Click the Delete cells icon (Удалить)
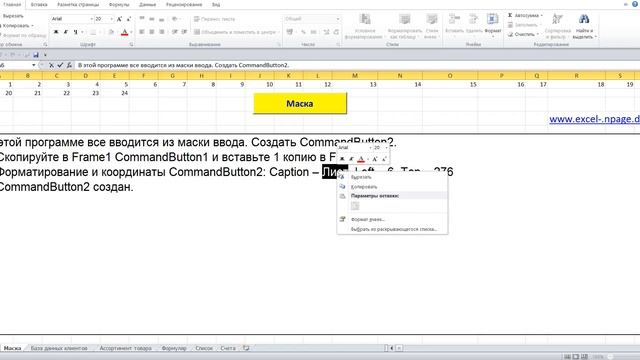This screenshot has height=360, width=640. coord(473,19)
